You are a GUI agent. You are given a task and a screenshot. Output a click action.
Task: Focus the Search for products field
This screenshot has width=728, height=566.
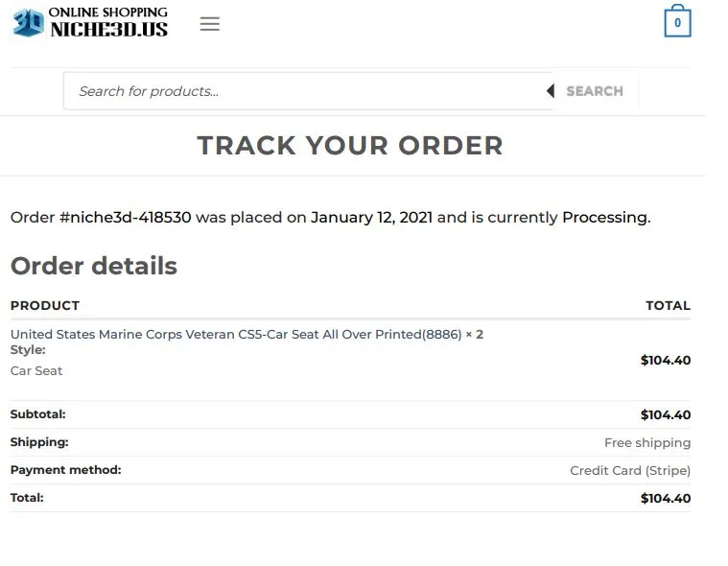(x=308, y=91)
